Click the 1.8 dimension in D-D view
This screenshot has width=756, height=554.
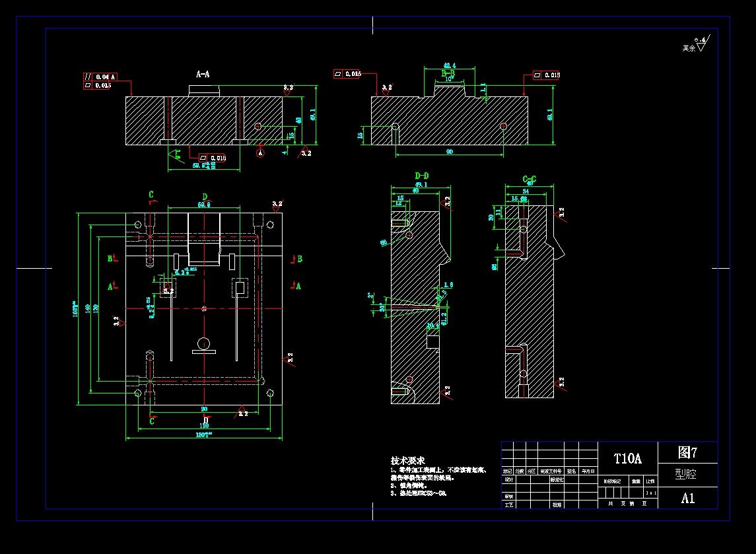point(448,285)
